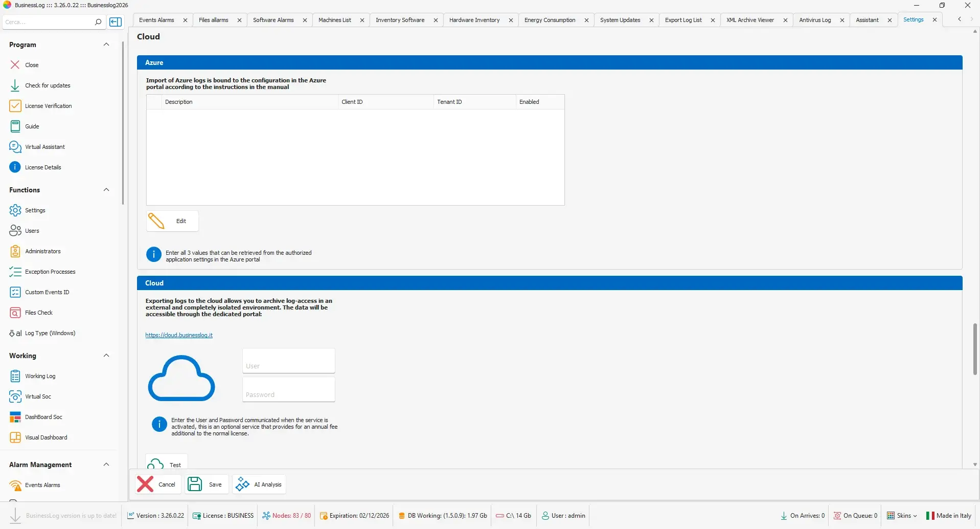The width and height of the screenshot is (980, 529).
Task: Open the cloud.businesslog.it link
Action: click(x=179, y=335)
